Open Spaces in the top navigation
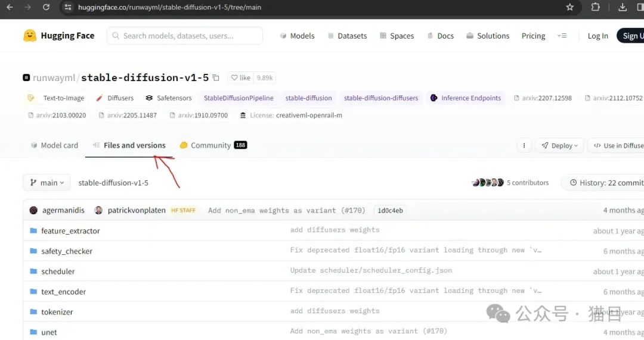The width and height of the screenshot is (644, 340). (x=397, y=36)
